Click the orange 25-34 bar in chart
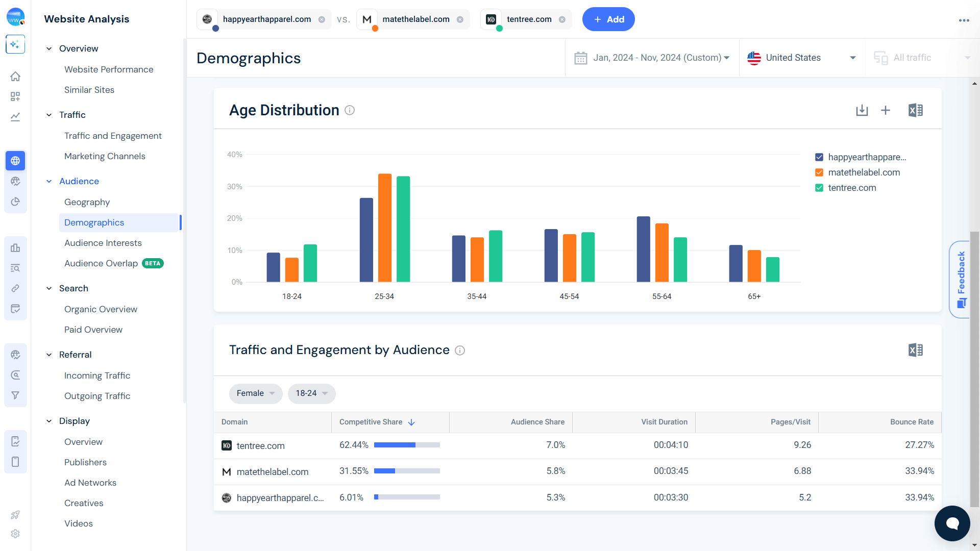Screen dimensions: 980x551 click(x=385, y=228)
